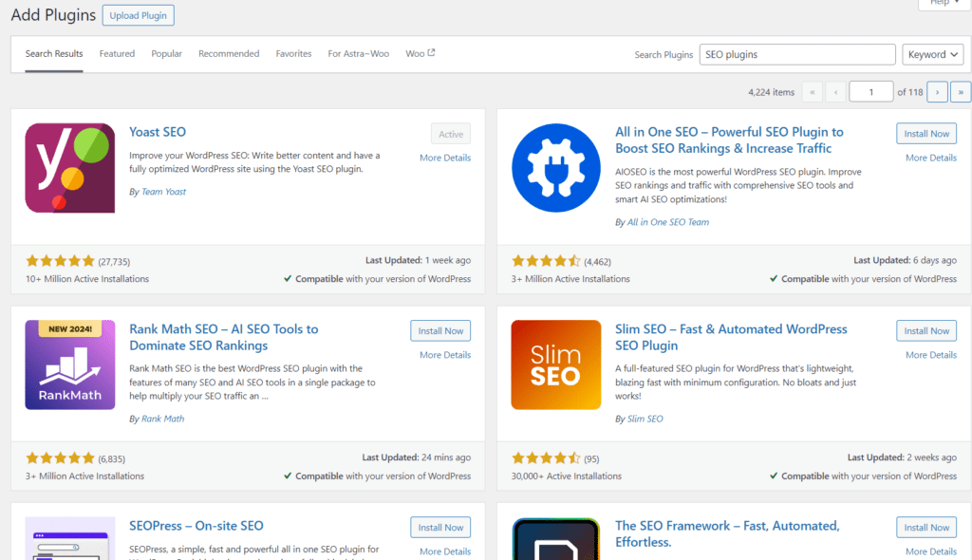Visit the Team Yoast author link

[x=163, y=193]
